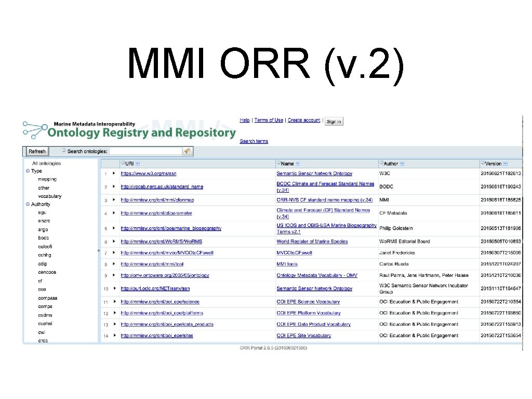532x399 pixels.
Task: Open ORR-NVS CF standard name mapping link
Action: coord(324,200)
